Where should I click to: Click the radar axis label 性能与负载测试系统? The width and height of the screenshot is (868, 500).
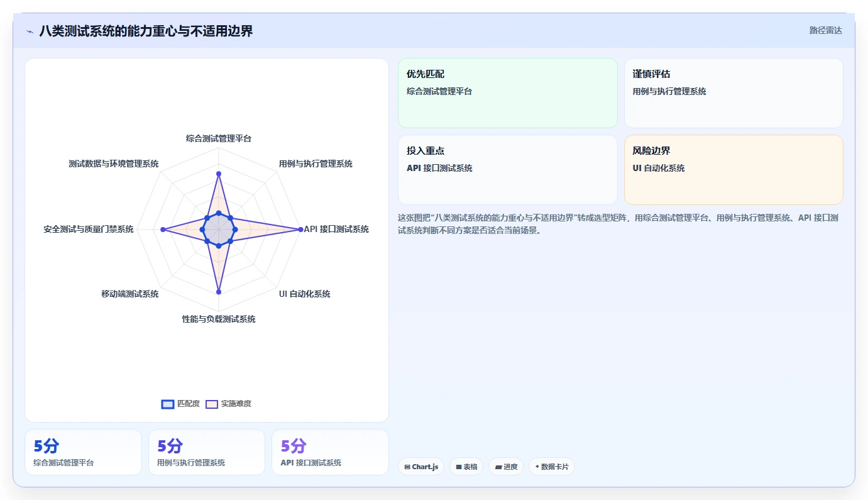click(219, 319)
